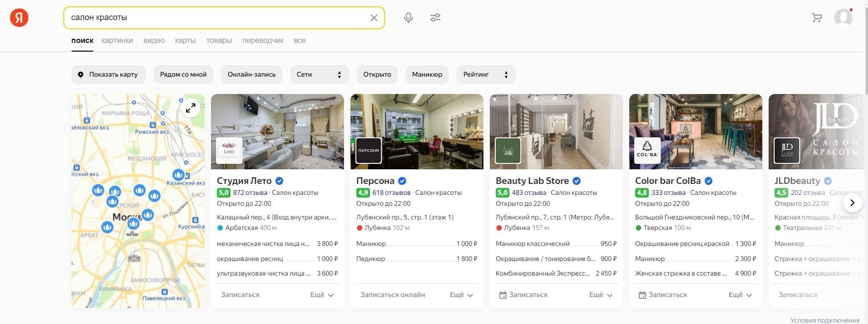Switch to the переводчик tab

pyautogui.click(x=263, y=41)
